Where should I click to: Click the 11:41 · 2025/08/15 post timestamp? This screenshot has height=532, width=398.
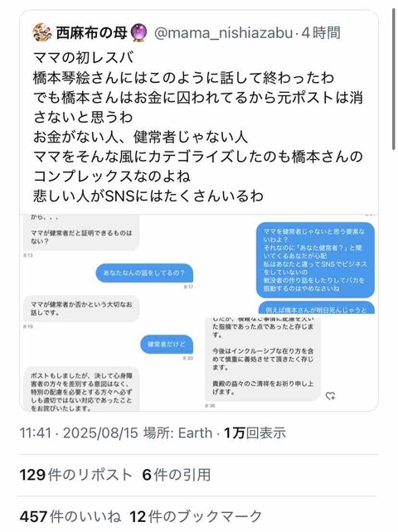coord(79,433)
